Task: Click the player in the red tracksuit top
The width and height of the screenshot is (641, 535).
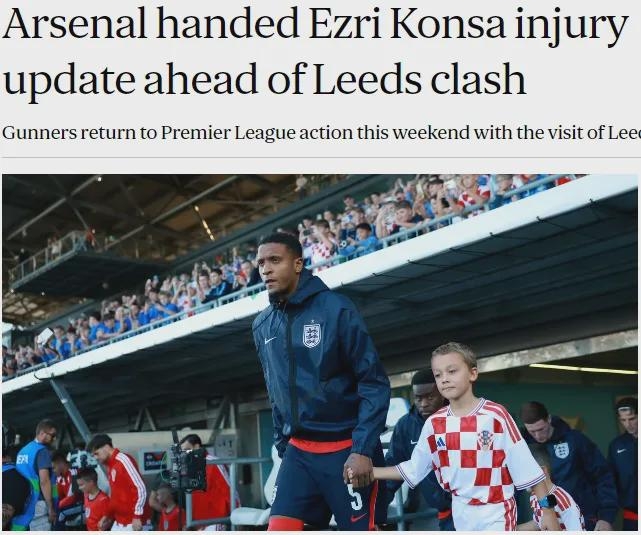Action: coord(121,482)
